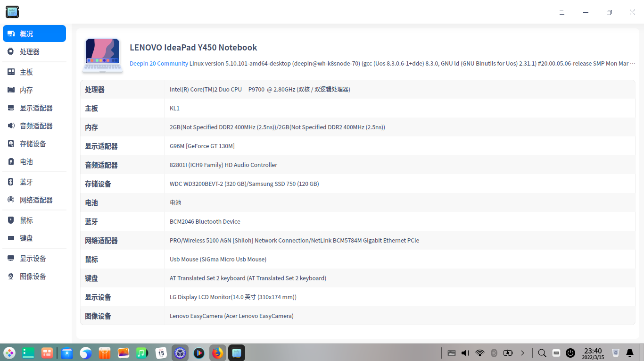Launch the Music app from the dock

pyautogui.click(x=142, y=353)
